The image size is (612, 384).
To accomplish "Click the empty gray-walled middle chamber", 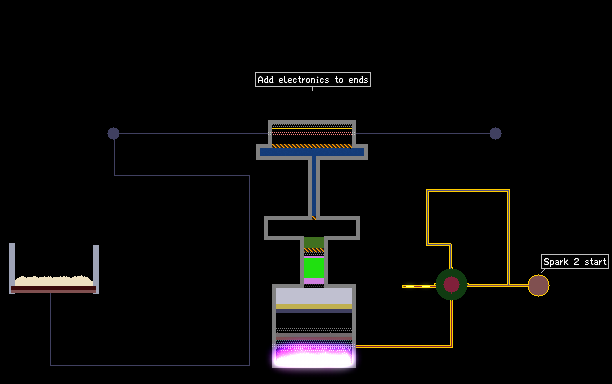I will coord(312,228).
